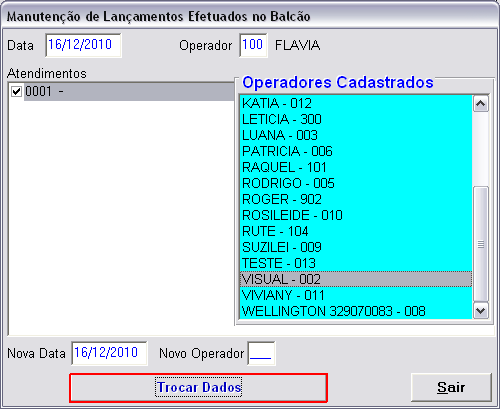Viewport: 500px width, 409px height.
Task: Click the scroll down arrow of operators list
Action: coord(481,311)
